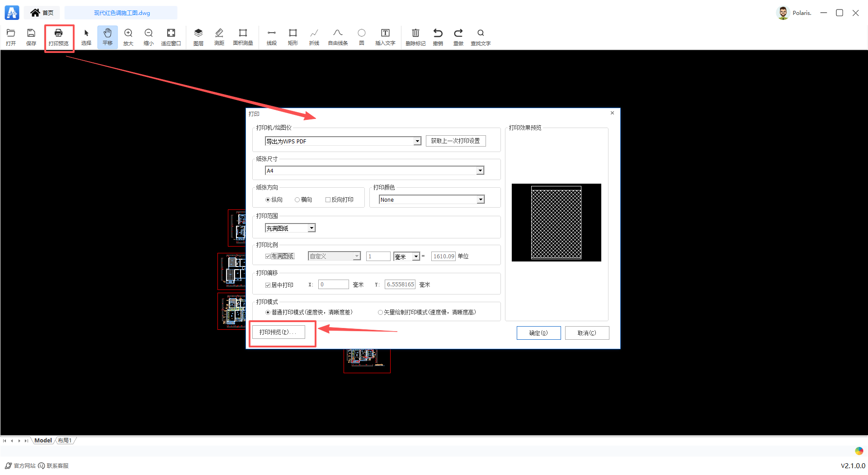Expand the printer/plotter dropdown list
This screenshot has width=868, height=475.
[x=417, y=142]
